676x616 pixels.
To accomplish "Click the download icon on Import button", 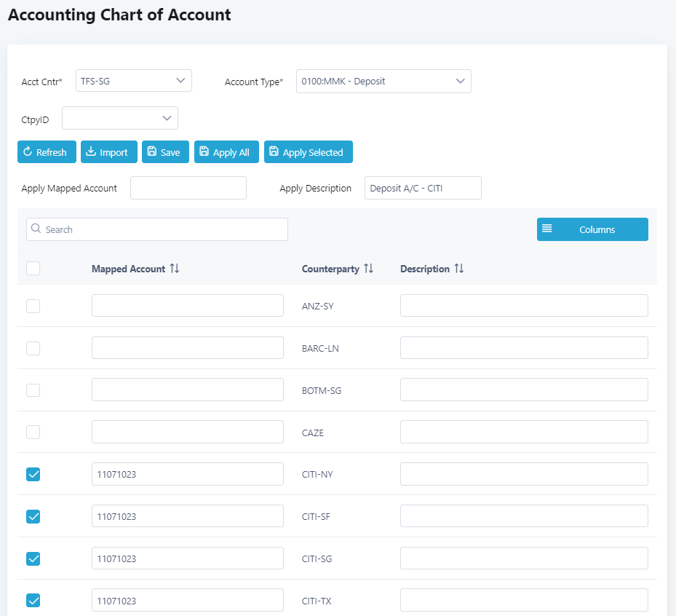I will pyautogui.click(x=90, y=151).
